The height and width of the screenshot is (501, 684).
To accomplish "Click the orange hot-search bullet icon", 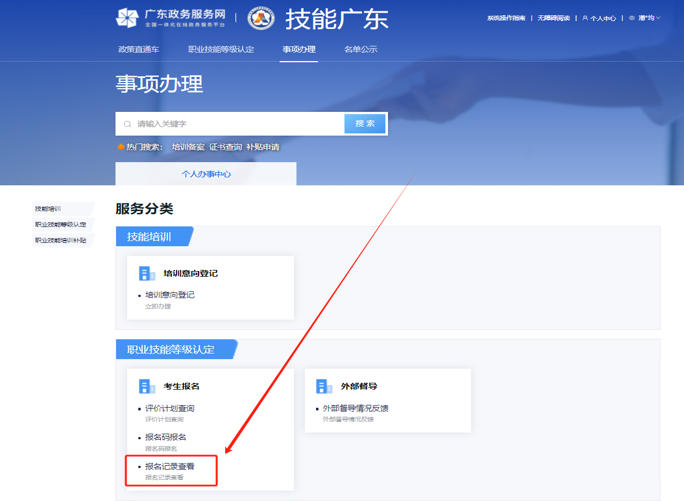I will [x=121, y=147].
